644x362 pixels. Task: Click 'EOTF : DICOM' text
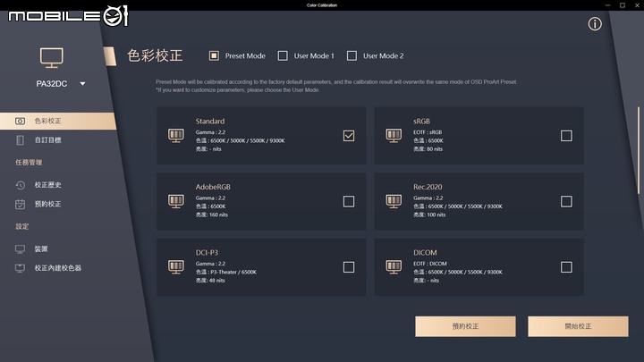[430, 264]
